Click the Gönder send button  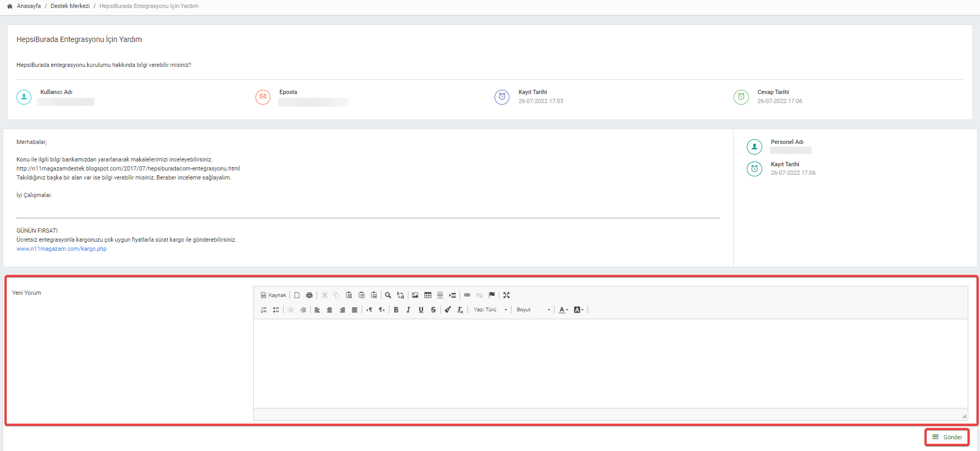(x=947, y=437)
